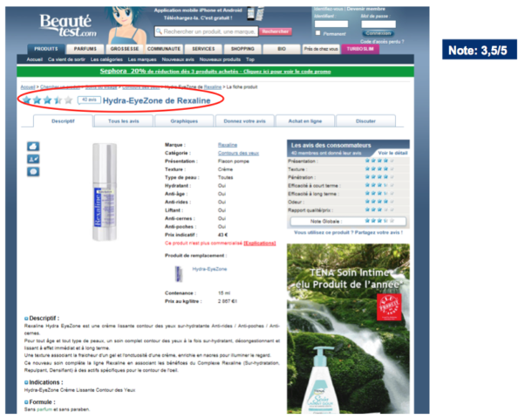Image resolution: width=532 pixels, height=419 pixels.
Task: Open the TURBOSLIM tab
Action: (360, 49)
